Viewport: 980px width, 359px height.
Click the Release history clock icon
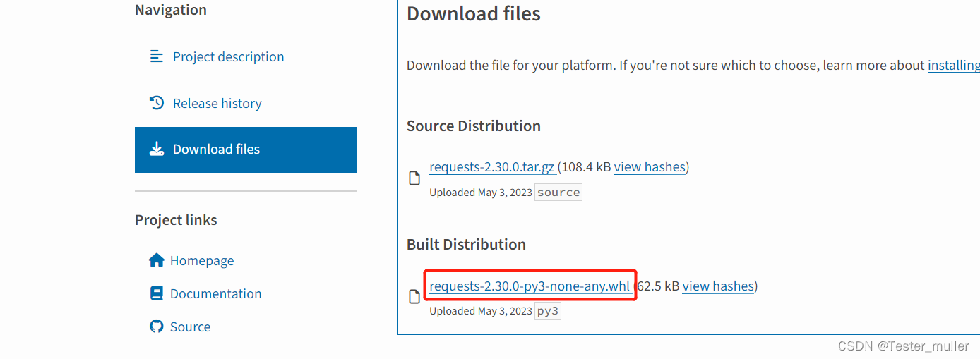[x=156, y=103]
